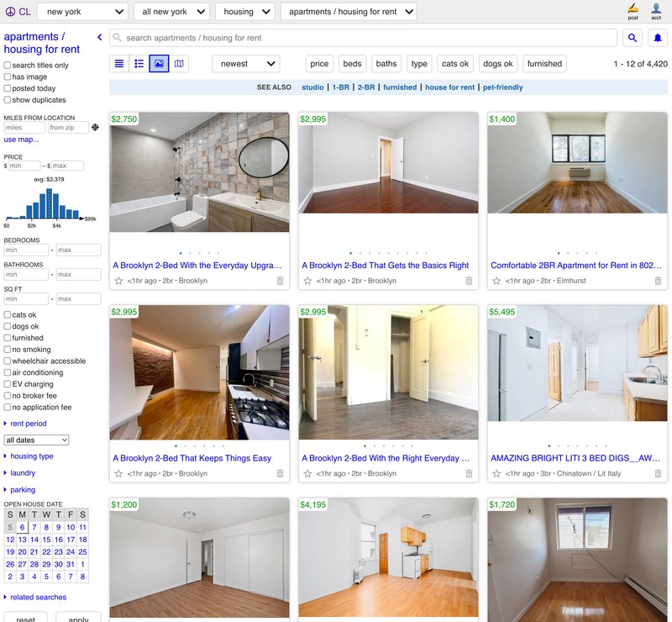The width and height of the screenshot is (672, 622).
Task: Click the save search bell icon
Action: click(658, 38)
